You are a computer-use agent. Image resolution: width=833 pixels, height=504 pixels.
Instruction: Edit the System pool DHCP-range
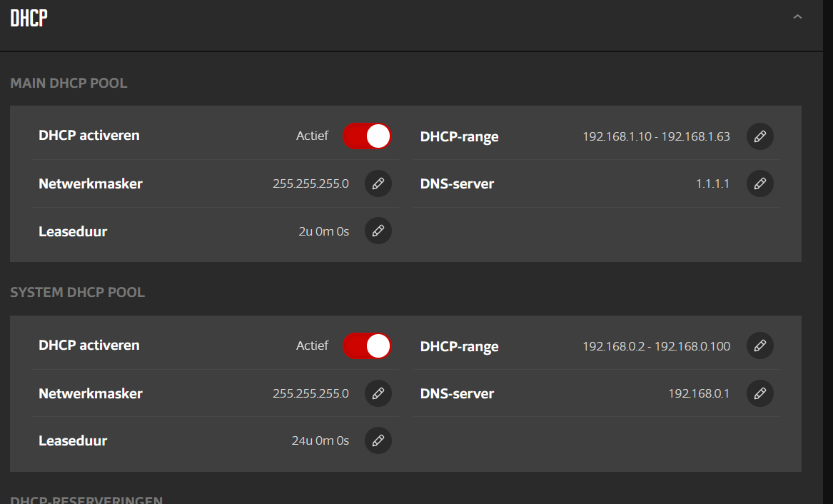[759, 346]
